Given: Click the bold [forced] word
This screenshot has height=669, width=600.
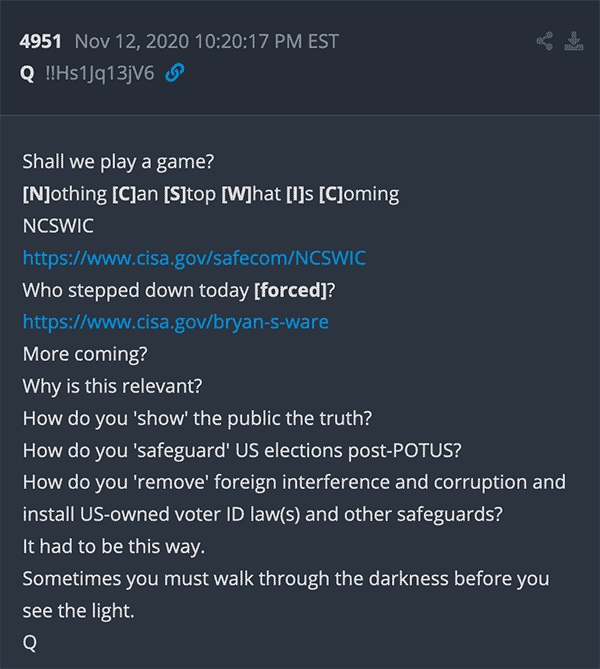Looking at the screenshot, I should pos(290,290).
